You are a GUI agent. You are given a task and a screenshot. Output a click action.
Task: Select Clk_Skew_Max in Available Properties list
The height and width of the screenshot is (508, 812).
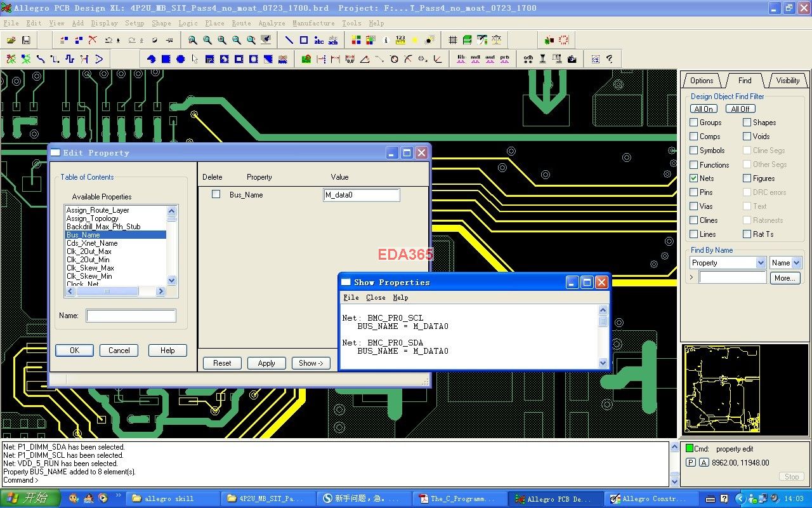coord(90,268)
